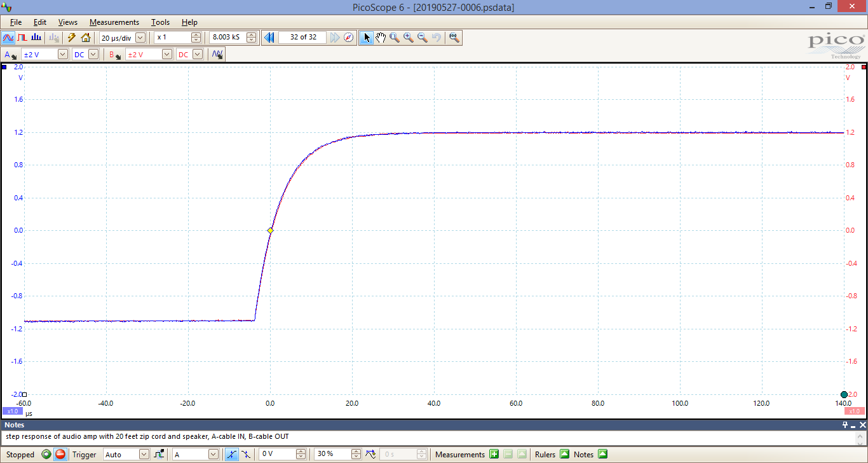Viewport: 868px width, 463px height.
Task: Switch to Persistence mode
Action: (22, 38)
